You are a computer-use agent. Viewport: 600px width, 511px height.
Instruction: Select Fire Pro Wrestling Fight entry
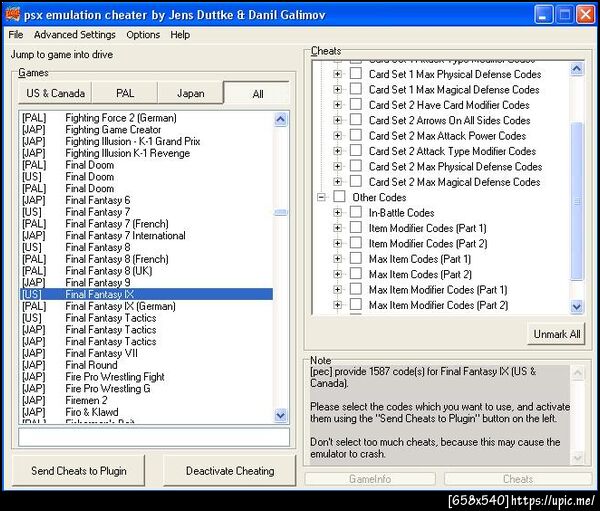point(147,377)
